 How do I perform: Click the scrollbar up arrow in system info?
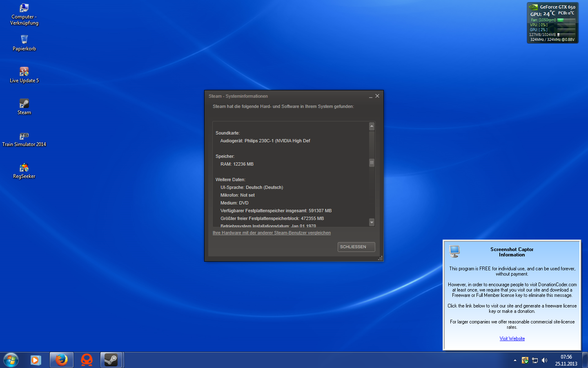coord(372,126)
